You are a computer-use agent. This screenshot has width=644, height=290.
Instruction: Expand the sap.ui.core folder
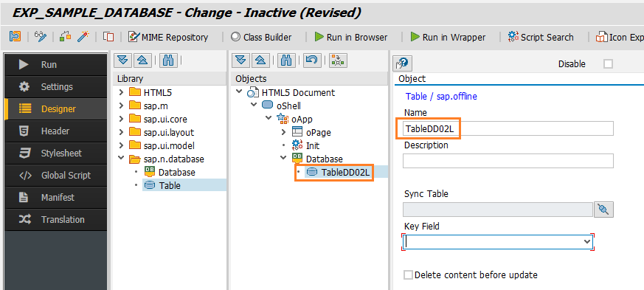[x=121, y=119]
